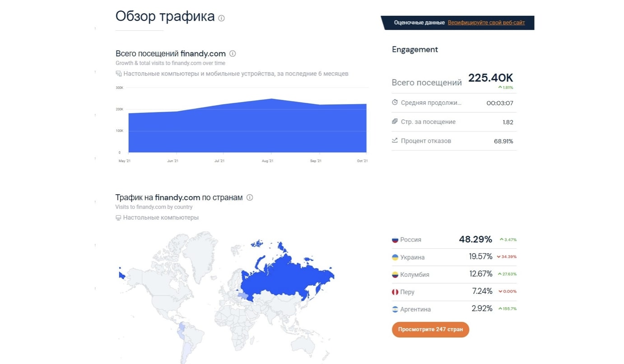The image size is (624, 364).
Task: Click the 27.63% Colombia change indicator
Action: point(507,274)
